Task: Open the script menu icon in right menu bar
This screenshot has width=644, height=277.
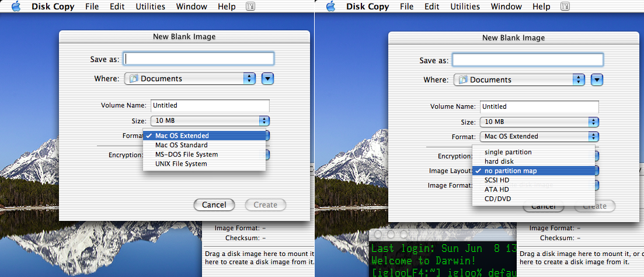Action: (565, 6)
